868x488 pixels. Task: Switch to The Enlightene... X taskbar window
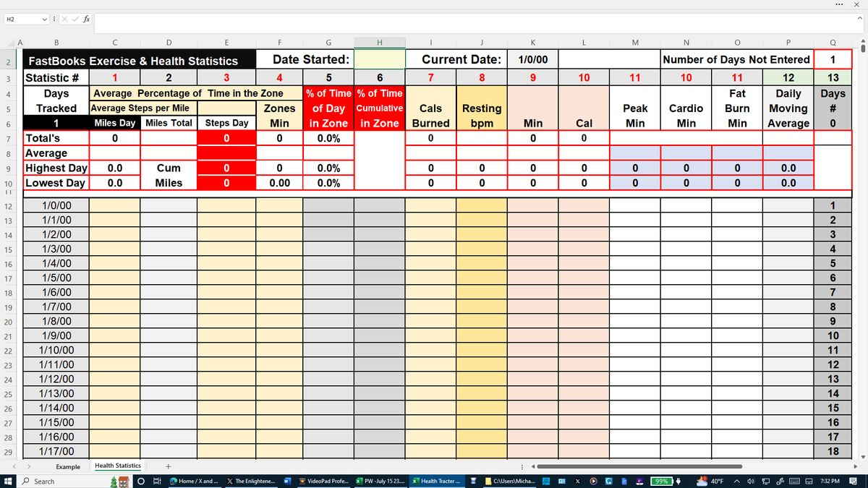250,481
